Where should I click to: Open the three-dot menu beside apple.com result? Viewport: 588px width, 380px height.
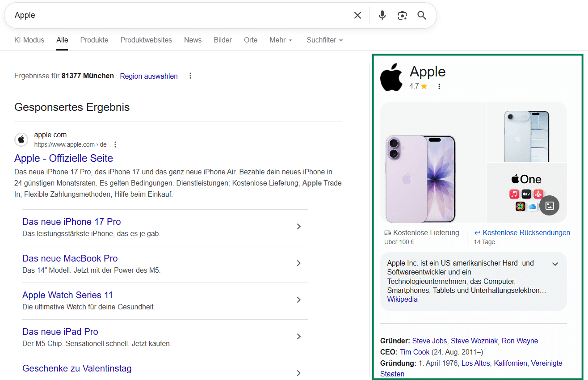tap(115, 144)
